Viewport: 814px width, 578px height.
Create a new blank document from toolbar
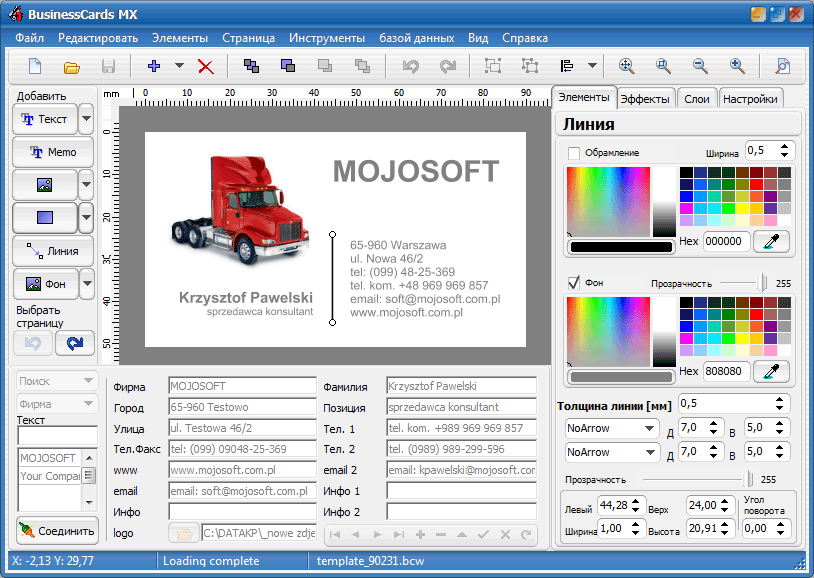click(35, 66)
